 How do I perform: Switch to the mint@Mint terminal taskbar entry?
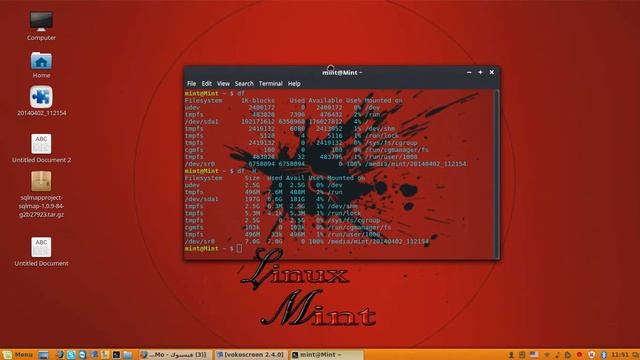325,355
